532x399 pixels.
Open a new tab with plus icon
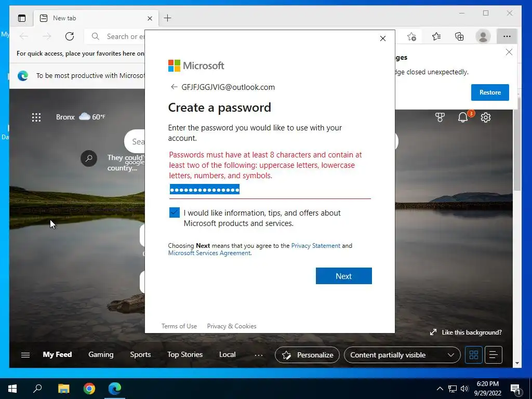[x=168, y=18]
